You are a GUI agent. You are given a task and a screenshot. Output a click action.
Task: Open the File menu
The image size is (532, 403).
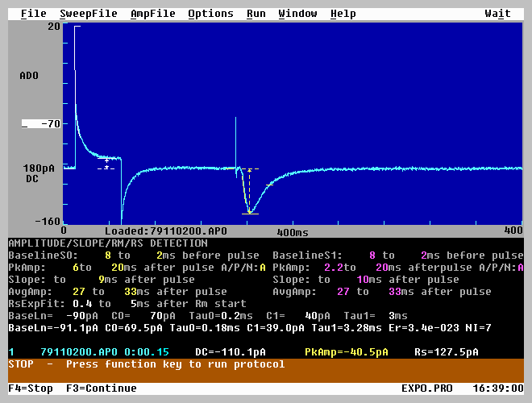pyautogui.click(x=33, y=14)
